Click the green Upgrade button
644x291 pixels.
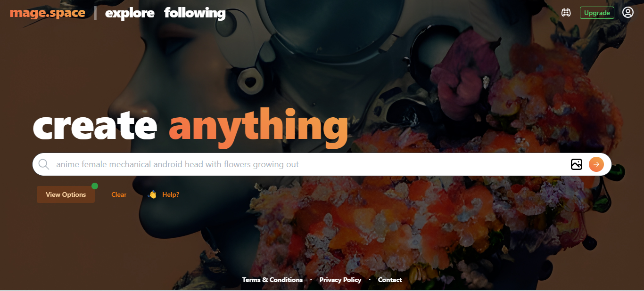[597, 13]
